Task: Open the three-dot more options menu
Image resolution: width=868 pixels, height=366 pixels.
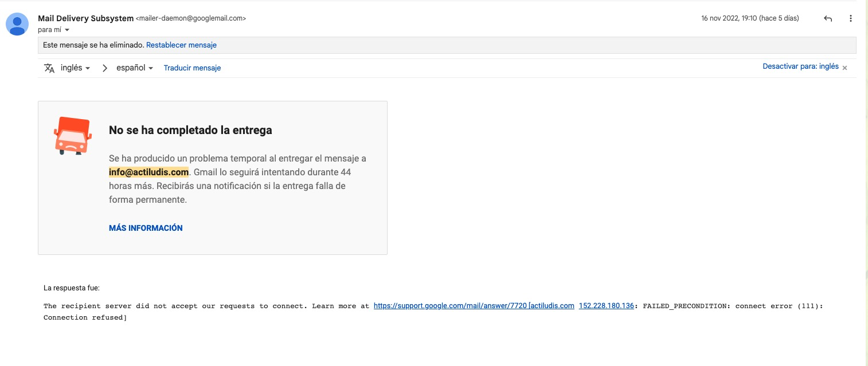Action: coord(851,18)
